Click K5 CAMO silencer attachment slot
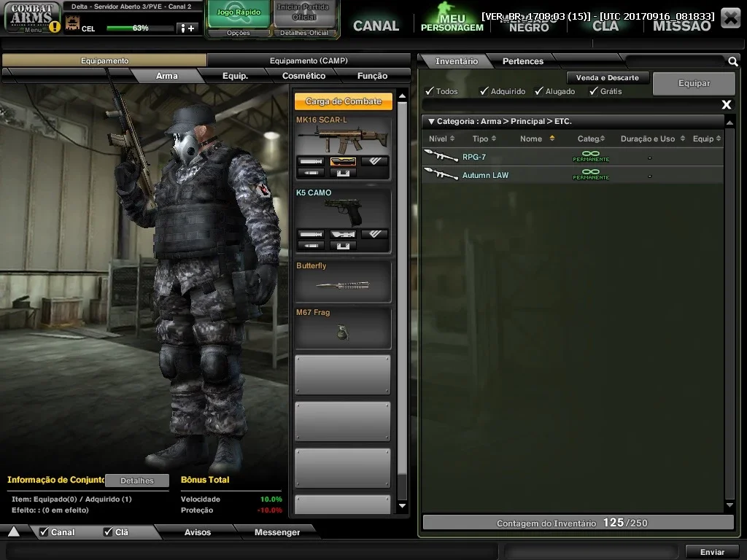This screenshot has width=747, height=560. coord(311,234)
